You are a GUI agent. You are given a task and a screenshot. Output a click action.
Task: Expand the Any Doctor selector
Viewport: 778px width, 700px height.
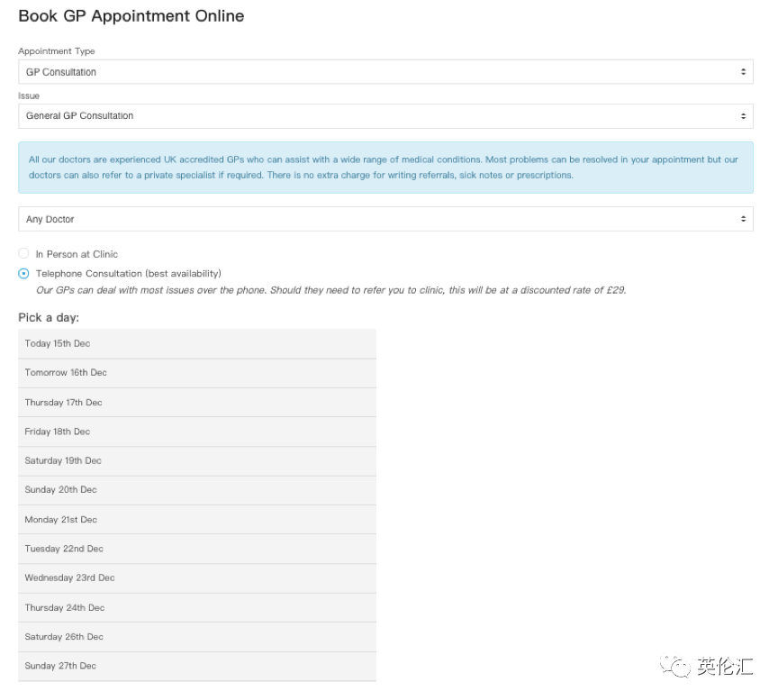(x=385, y=219)
